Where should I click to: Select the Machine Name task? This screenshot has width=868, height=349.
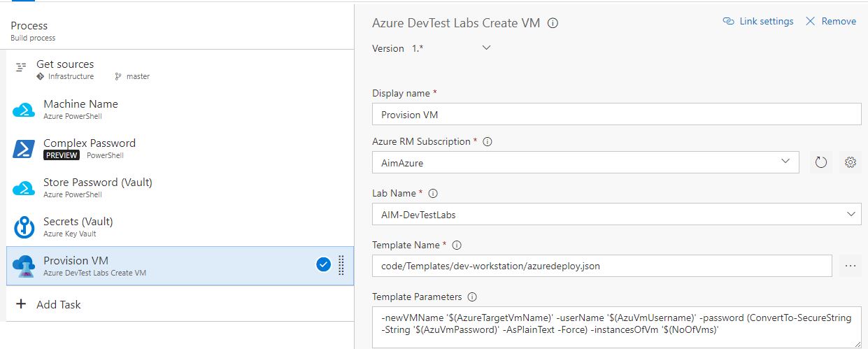coord(180,109)
